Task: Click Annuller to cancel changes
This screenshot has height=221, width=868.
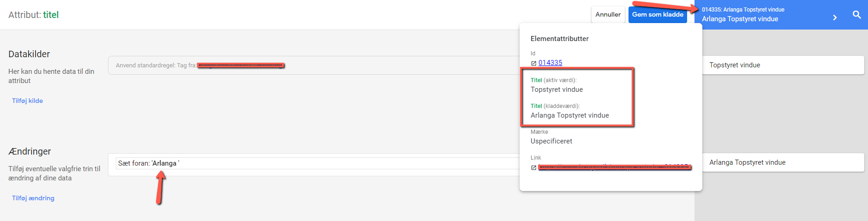Action: pyautogui.click(x=608, y=14)
